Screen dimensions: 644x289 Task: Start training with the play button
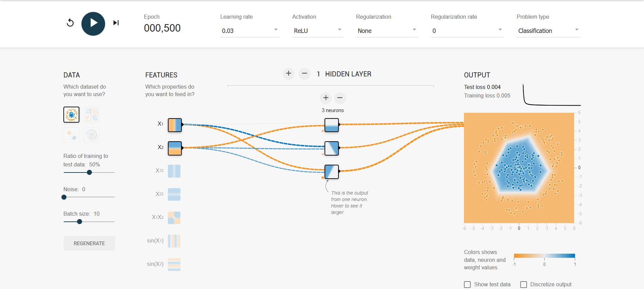coord(93,23)
